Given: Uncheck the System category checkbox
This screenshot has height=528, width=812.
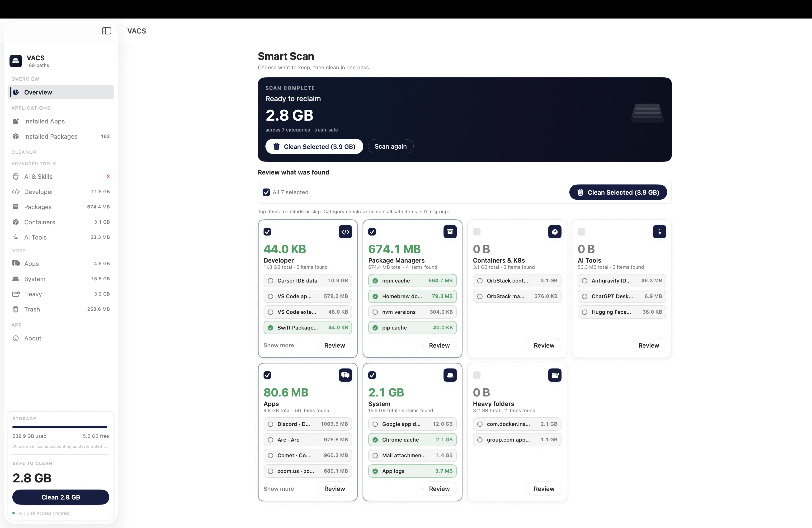Looking at the screenshot, I should click(372, 375).
